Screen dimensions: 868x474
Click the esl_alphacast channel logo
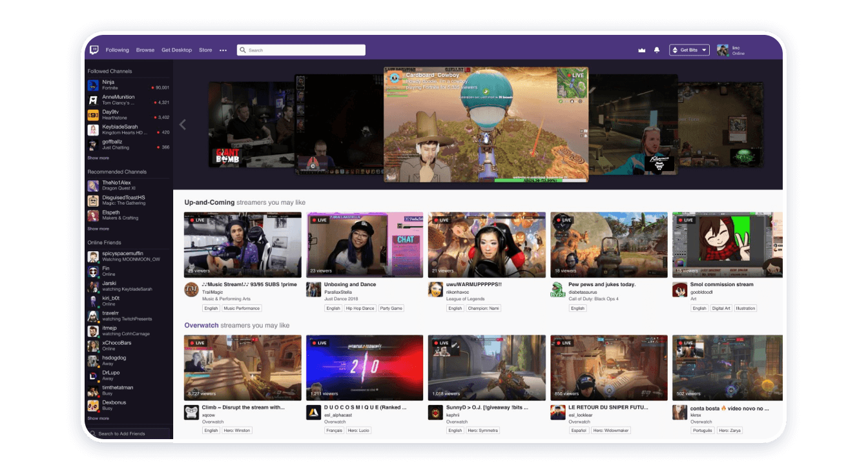(x=313, y=412)
